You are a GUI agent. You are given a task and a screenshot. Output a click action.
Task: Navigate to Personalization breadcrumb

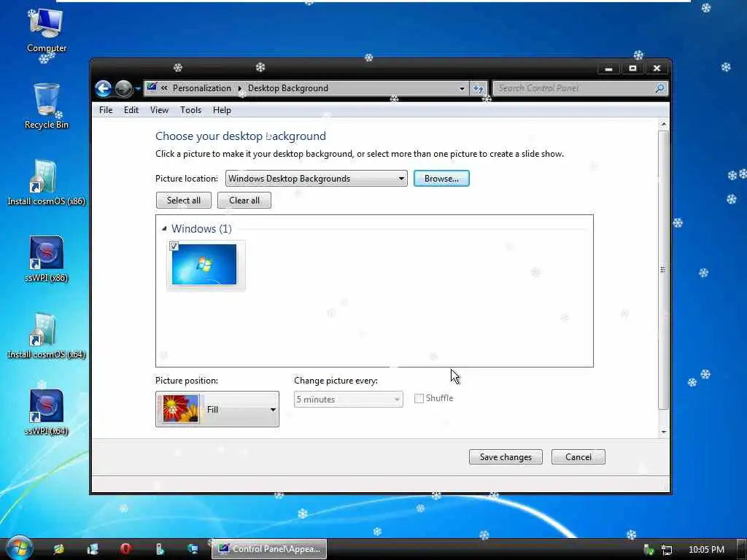(x=201, y=88)
